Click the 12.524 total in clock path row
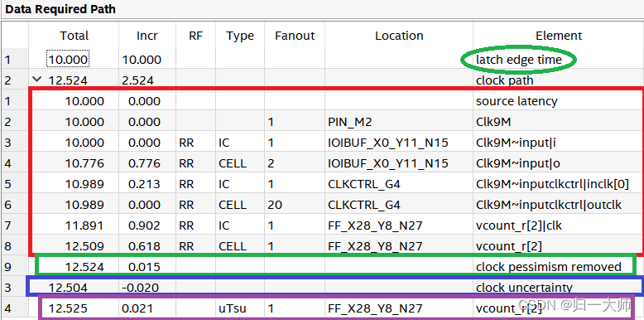Viewport: 644px width, 320px height. coord(68,80)
